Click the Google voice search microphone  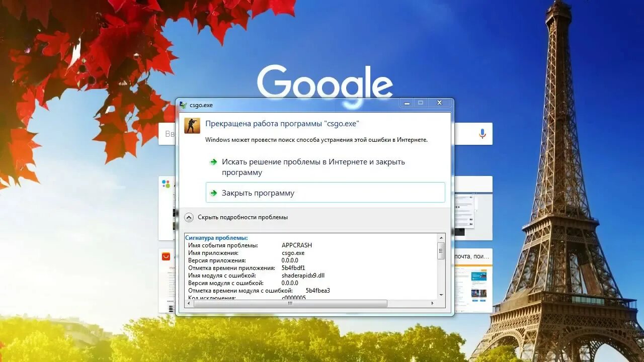(482, 134)
